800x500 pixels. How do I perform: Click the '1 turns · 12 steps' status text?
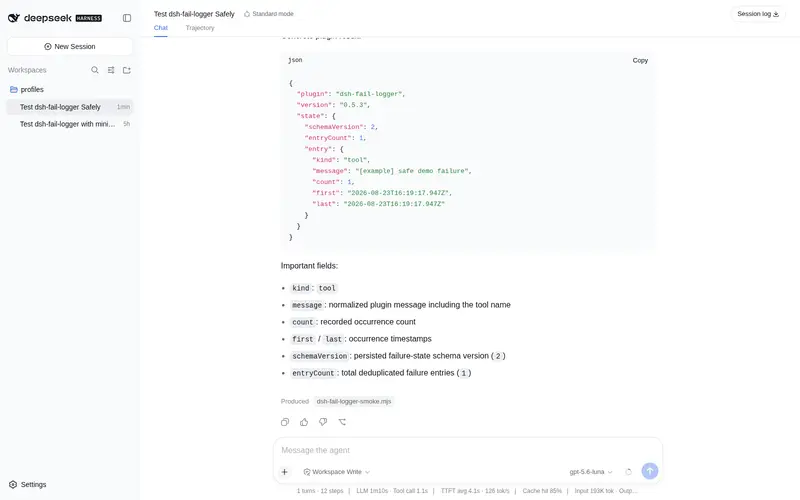[x=320, y=491]
